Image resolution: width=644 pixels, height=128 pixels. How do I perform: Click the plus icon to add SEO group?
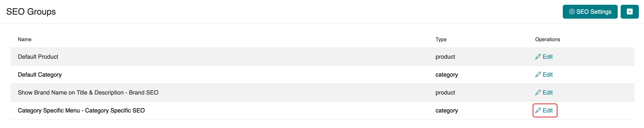[629, 12]
